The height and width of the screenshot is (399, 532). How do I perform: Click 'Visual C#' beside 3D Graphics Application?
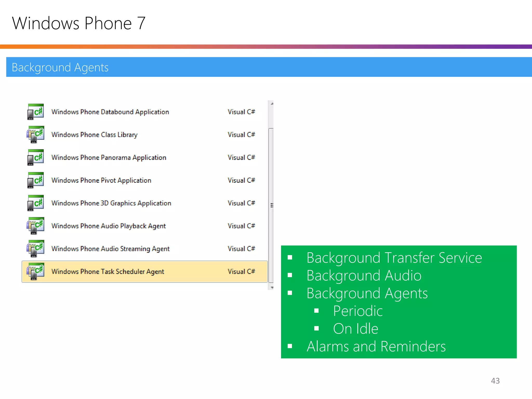[x=241, y=203]
